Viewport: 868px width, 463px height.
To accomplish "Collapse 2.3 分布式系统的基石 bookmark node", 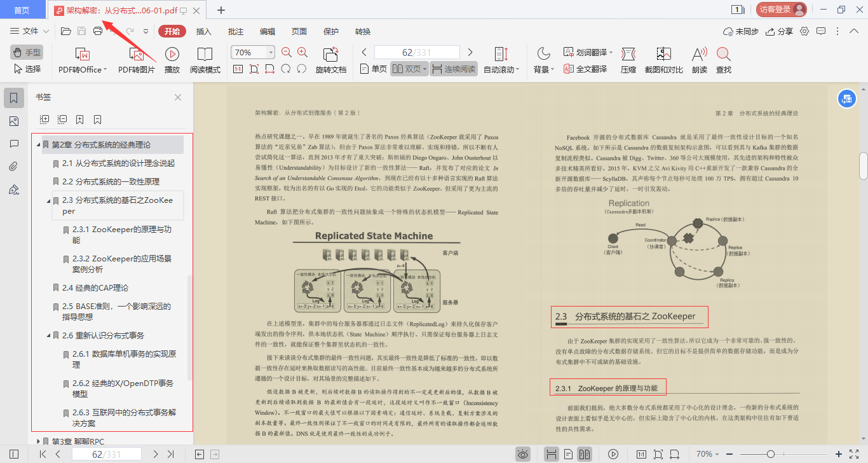I will [49, 200].
